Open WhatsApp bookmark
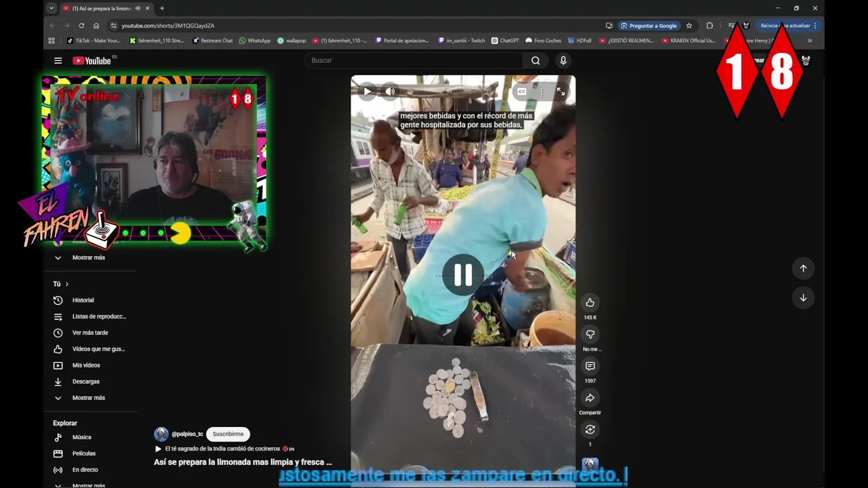Viewport: 868px width, 488px height. pos(254,41)
